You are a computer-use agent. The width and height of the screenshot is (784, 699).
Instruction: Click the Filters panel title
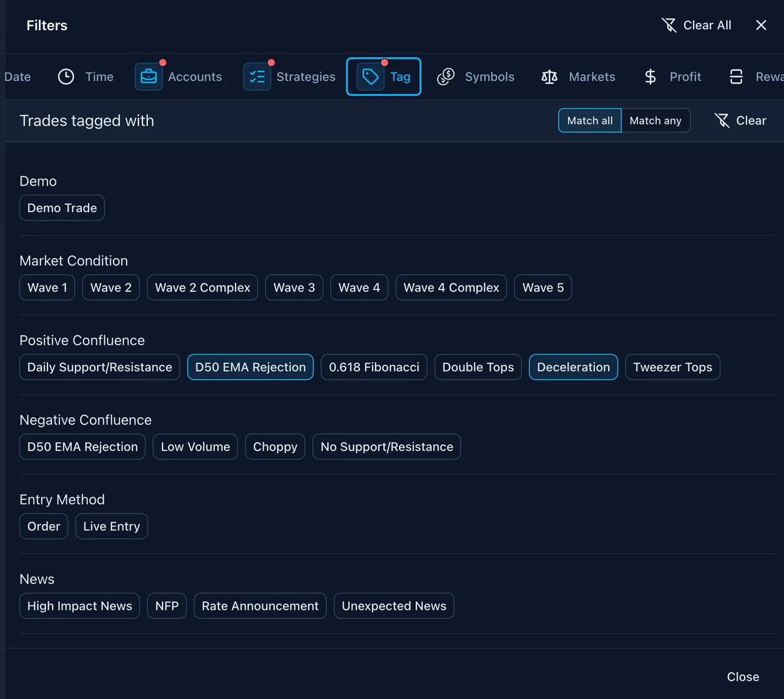[47, 25]
